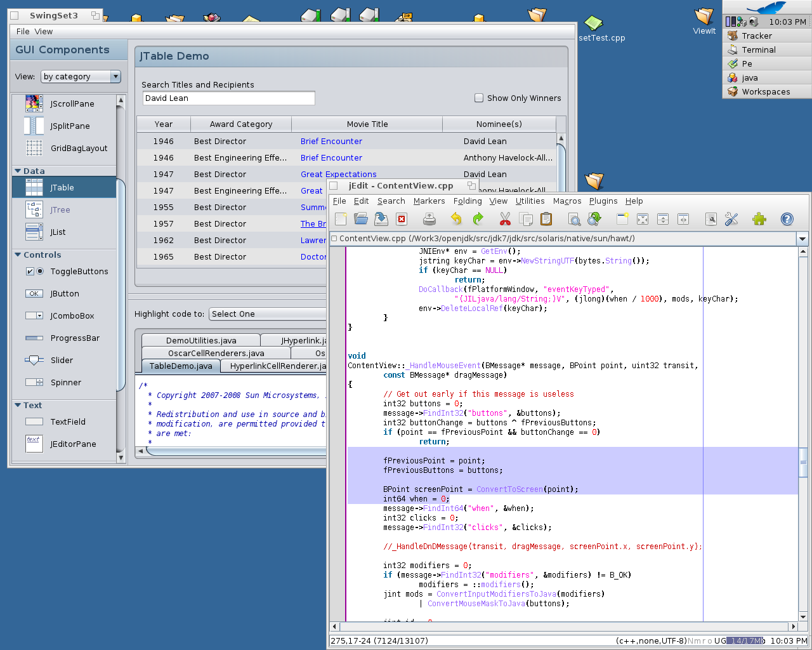Select the JScrollPane demo in the list
This screenshot has height=650, width=812.
coord(64,103)
